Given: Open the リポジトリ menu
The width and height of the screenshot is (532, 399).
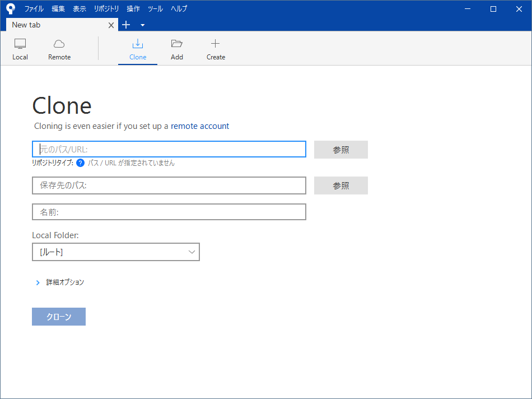Looking at the screenshot, I should [x=106, y=9].
